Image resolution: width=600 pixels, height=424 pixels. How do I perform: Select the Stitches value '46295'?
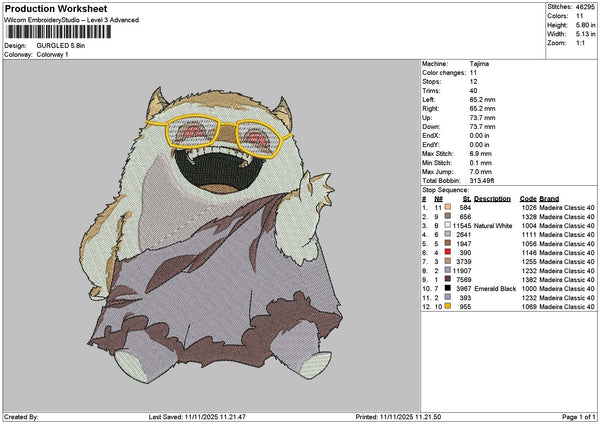(585, 7)
